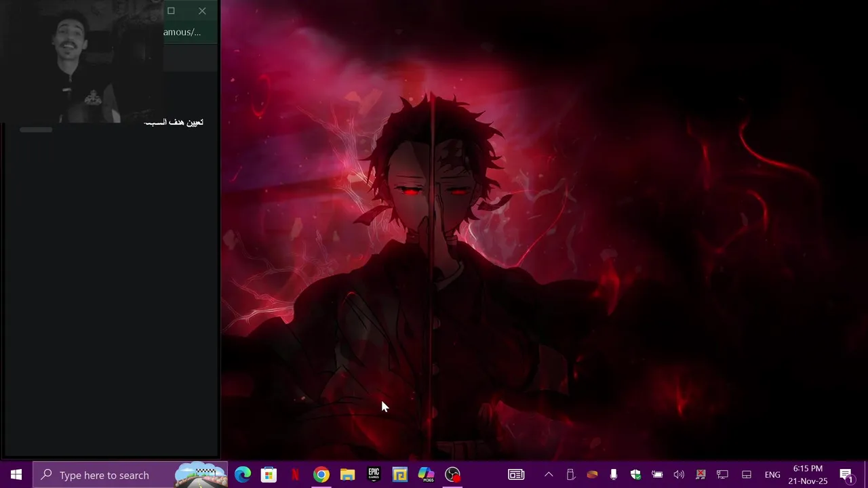Open the touchpad tray icon
868x488 pixels.
747,475
